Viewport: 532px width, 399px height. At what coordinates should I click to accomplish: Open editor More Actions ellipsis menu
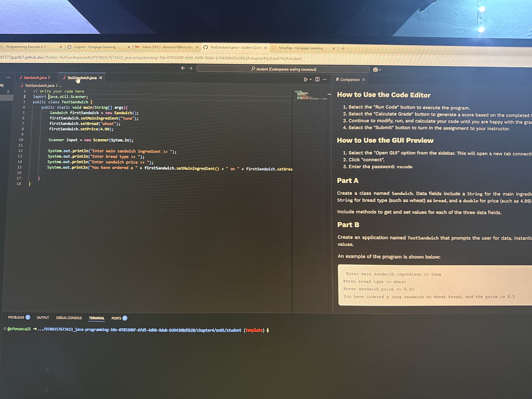(x=325, y=79)
